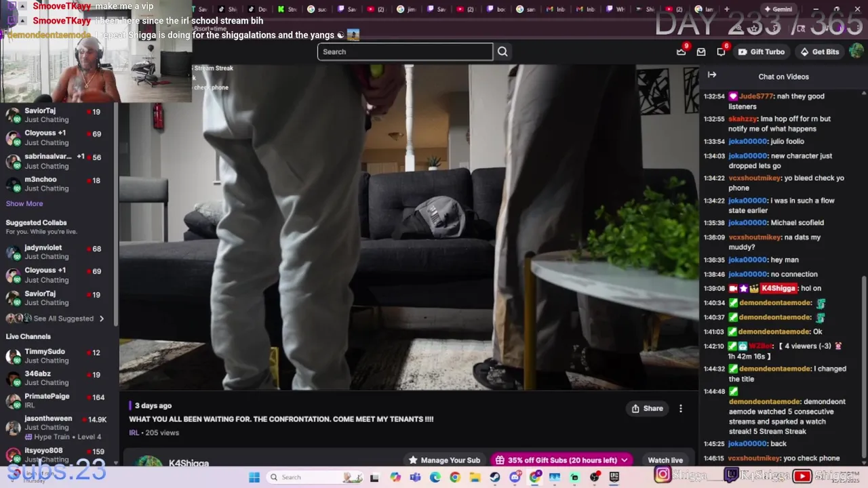Screen dimensions: 868x488
Task: Open the K4Shigga channel name link
Action: pyautogui.click(x=189, y=463)
